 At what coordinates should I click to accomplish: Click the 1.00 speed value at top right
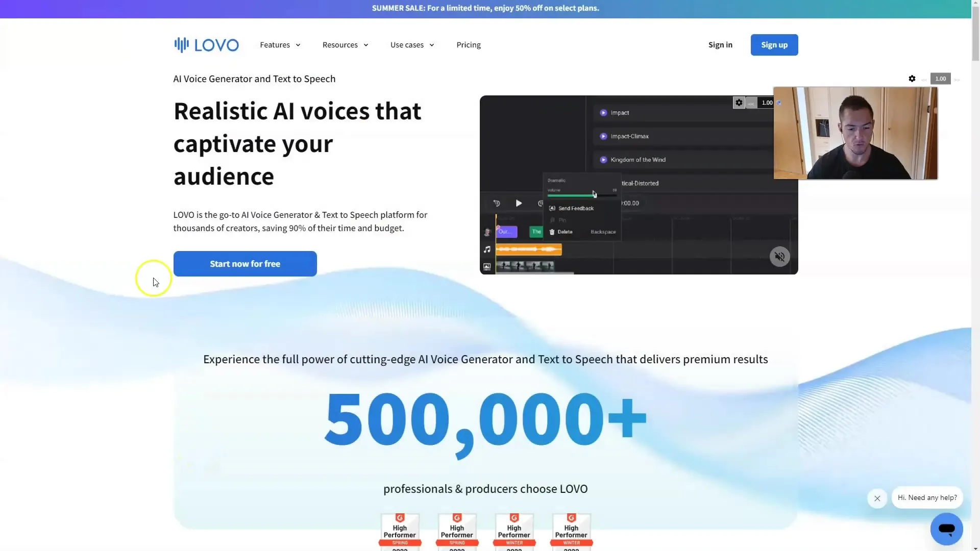coord(940,79)
